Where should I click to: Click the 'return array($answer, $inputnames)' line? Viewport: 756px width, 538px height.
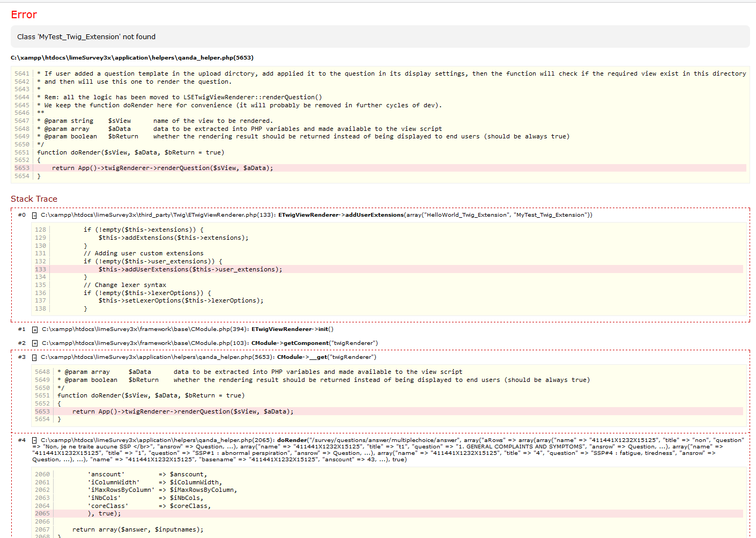point(138,529)
